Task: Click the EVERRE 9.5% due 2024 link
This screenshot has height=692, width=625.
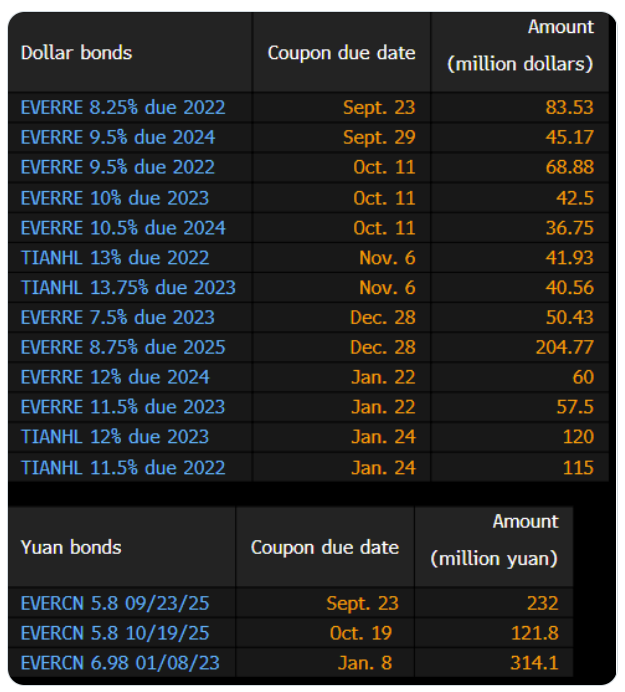Action: (118, 137)
